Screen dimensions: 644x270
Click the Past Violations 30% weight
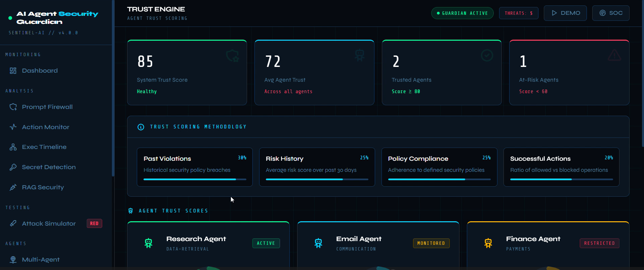click(242, 158)
